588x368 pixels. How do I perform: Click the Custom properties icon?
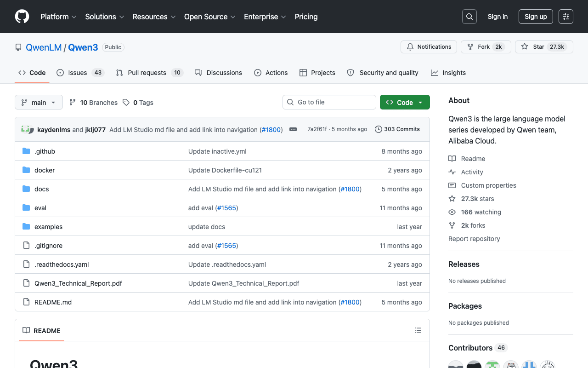point(452,185)
